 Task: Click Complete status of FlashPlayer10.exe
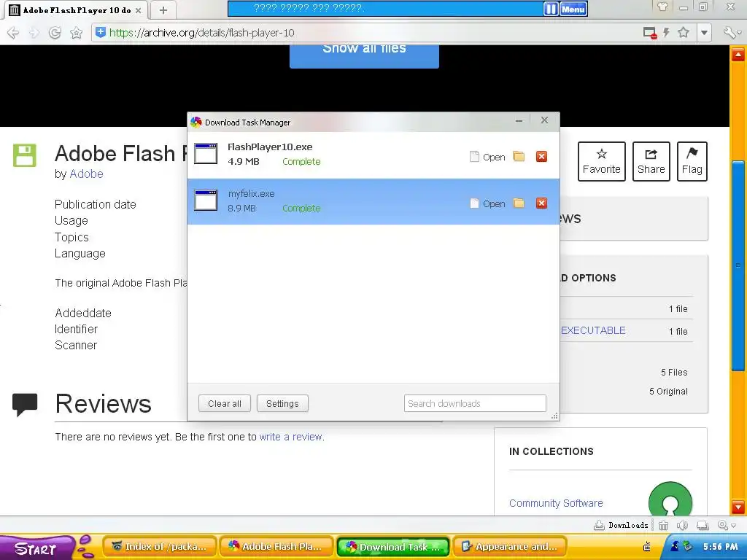coord(301,161)
